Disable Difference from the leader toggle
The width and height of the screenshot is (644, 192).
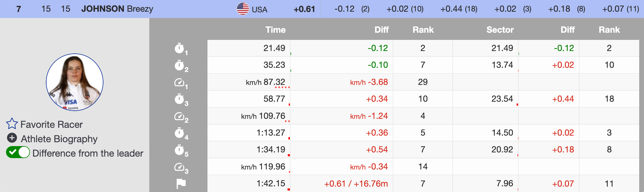point(18,152)
